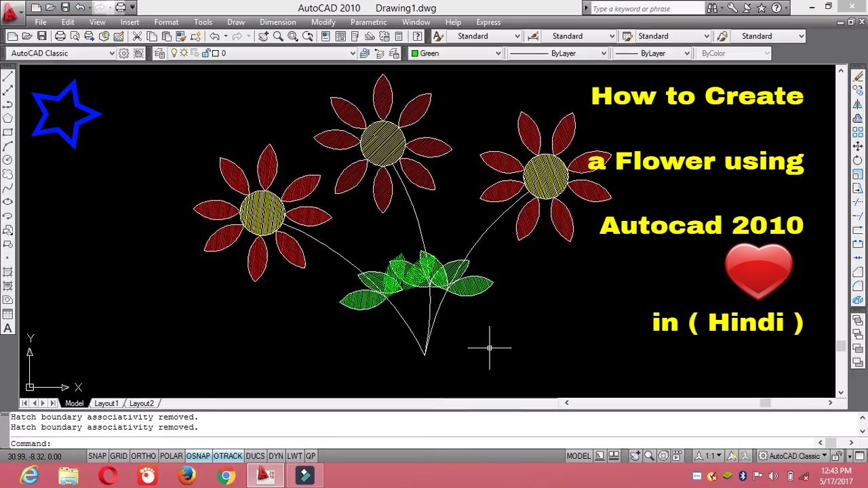Click the search keyword input field
Screen dimensions: 868x488
[647, 8]
